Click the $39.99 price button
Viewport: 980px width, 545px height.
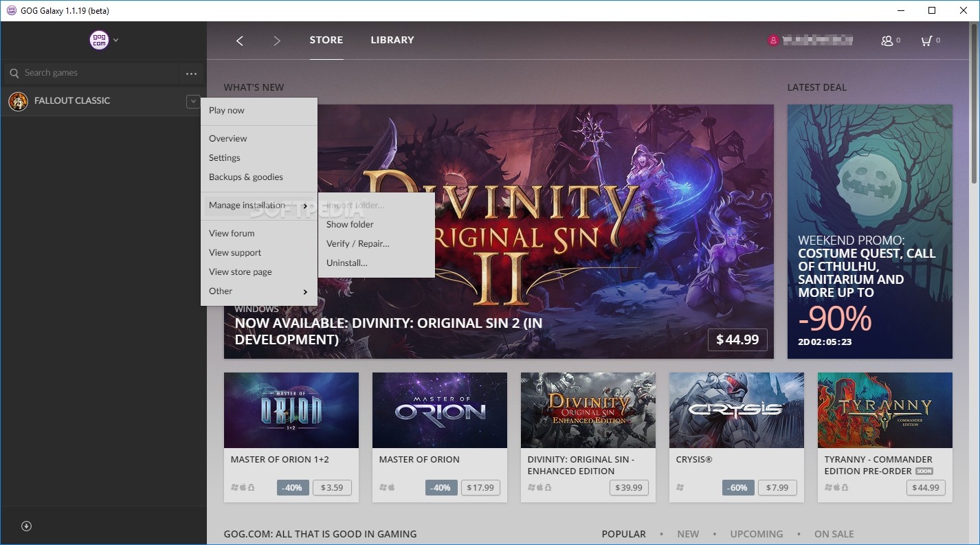[629, 487]
